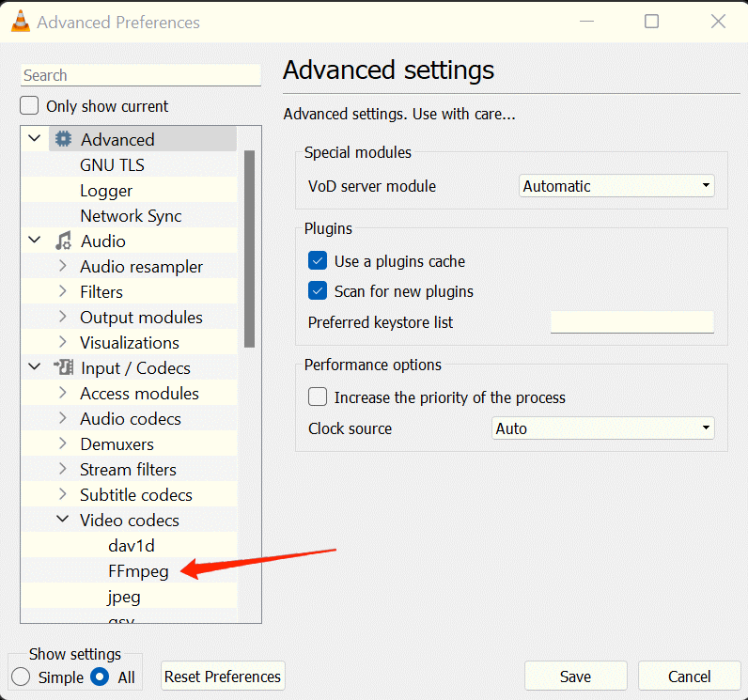Collapse the Input / Codecs section
Viewport: 748px width, 700px height.
pos(35,366)
